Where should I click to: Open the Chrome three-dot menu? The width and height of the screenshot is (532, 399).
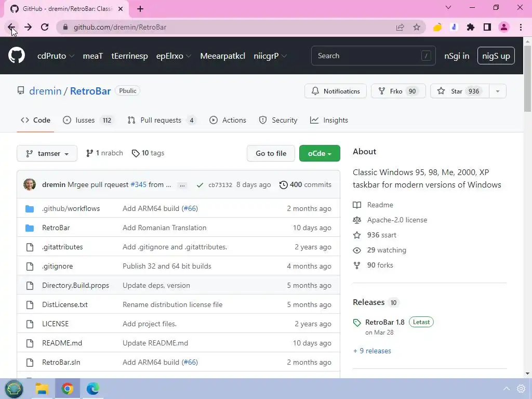pos(521,27)
